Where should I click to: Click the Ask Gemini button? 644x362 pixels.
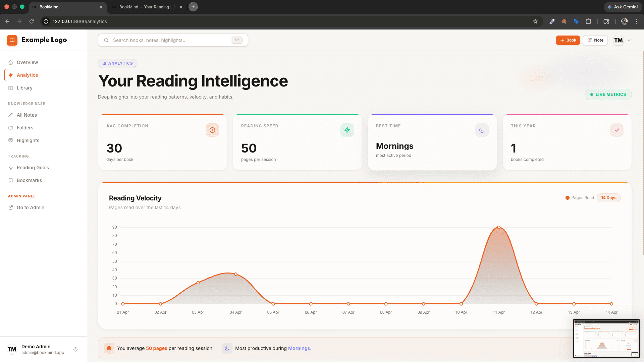(x=623, y=7)
